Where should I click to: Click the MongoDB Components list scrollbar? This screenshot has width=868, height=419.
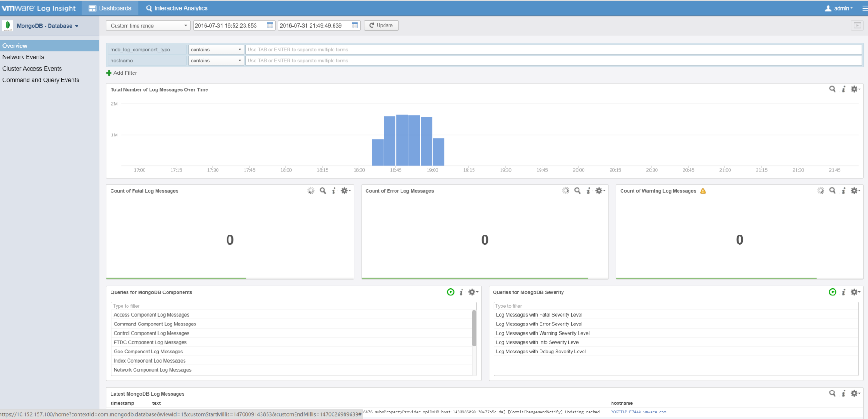click(x=474, y=328)
